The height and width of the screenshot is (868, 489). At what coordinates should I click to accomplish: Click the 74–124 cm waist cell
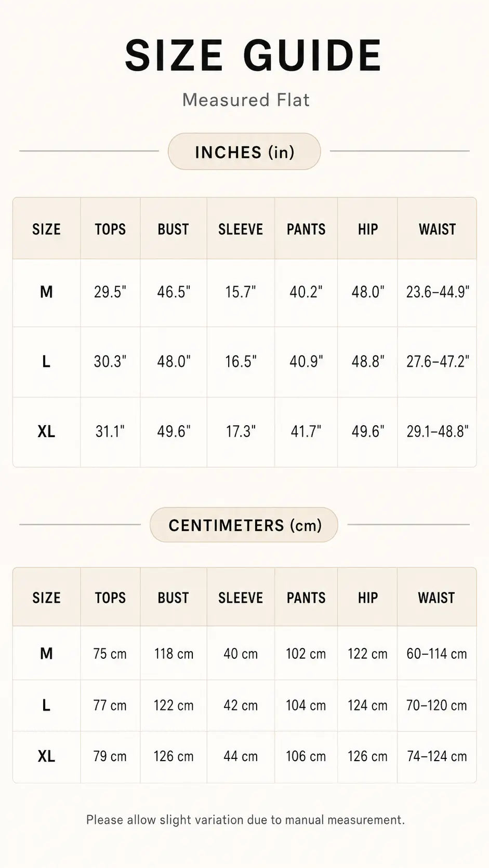437,756
